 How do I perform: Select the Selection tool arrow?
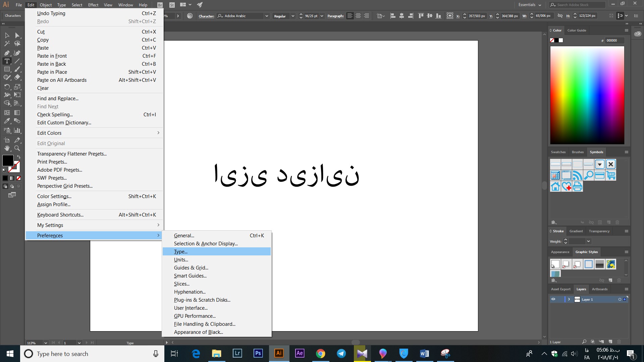[7, 35]
